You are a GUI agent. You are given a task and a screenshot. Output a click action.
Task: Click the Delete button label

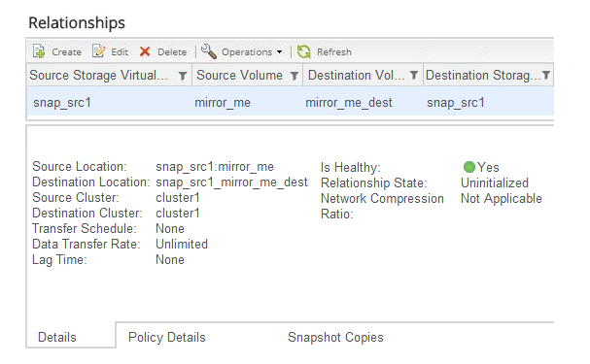coord(172,51)
